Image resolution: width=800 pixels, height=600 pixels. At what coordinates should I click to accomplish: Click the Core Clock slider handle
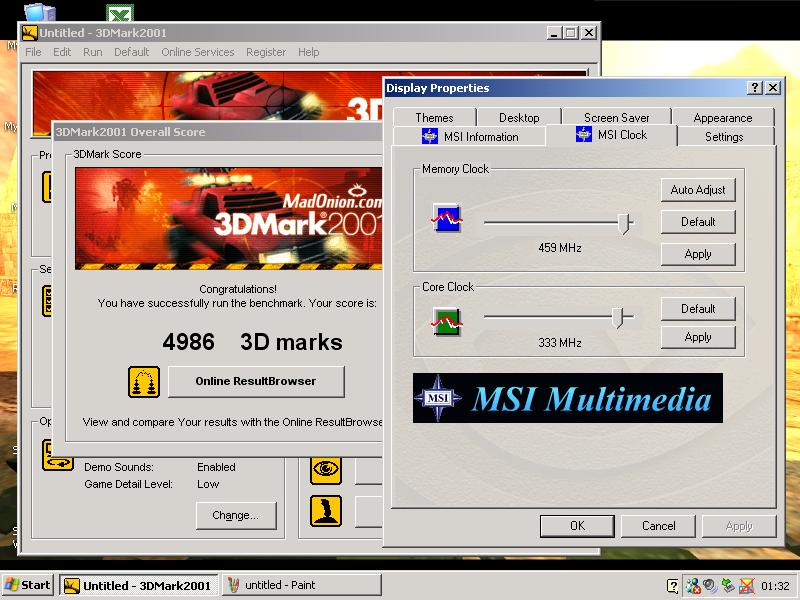click(618, 317)
